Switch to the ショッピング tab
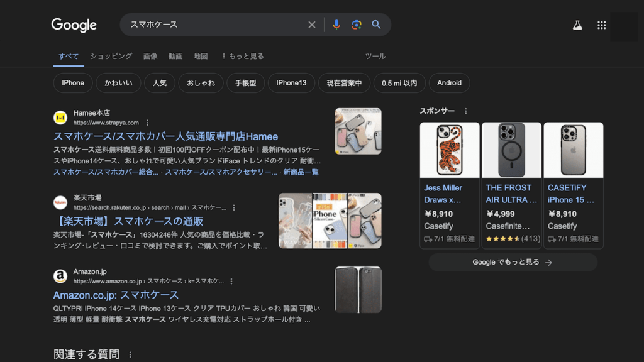 (111, 56)
